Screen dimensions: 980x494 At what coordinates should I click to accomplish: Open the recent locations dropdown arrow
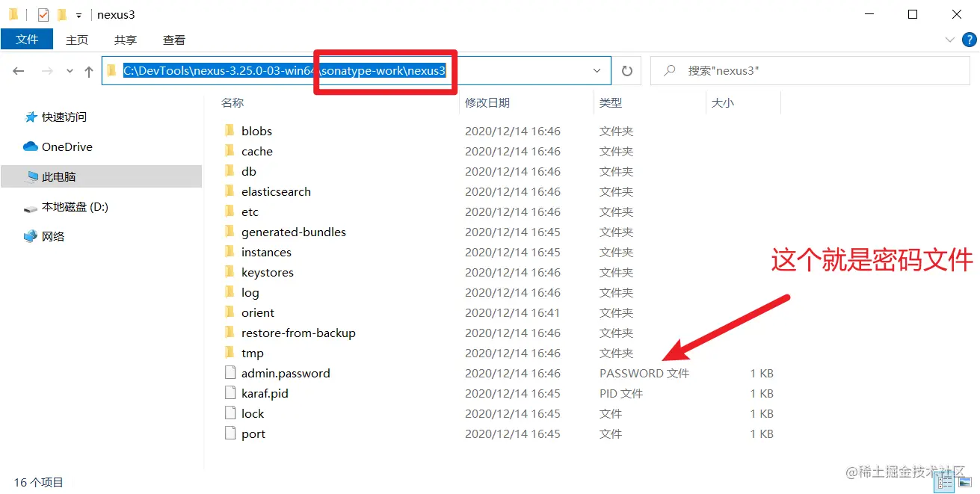pyautogui.click(x=70, y=71)
